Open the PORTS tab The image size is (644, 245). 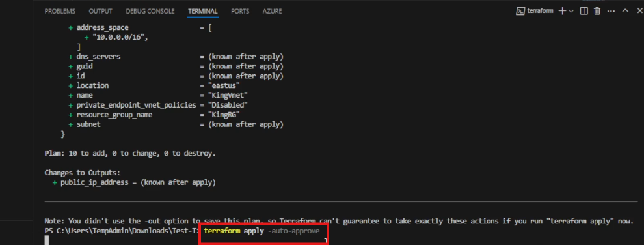240,12
